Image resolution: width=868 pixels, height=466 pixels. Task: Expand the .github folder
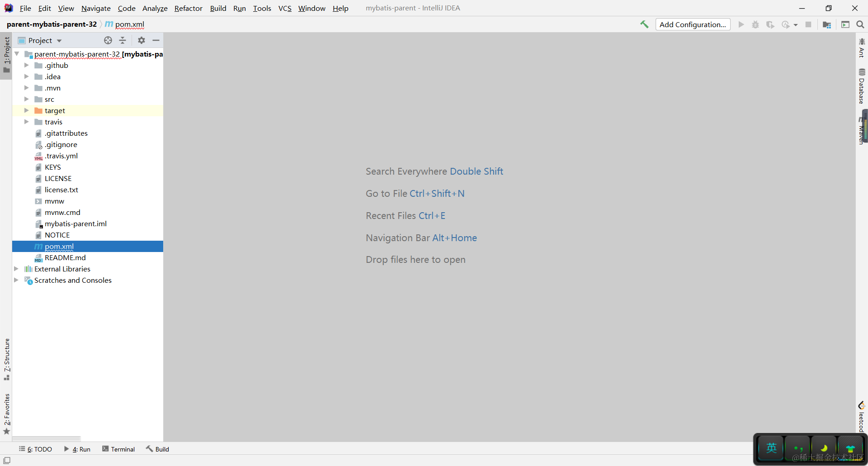click(x=26, y=65)
